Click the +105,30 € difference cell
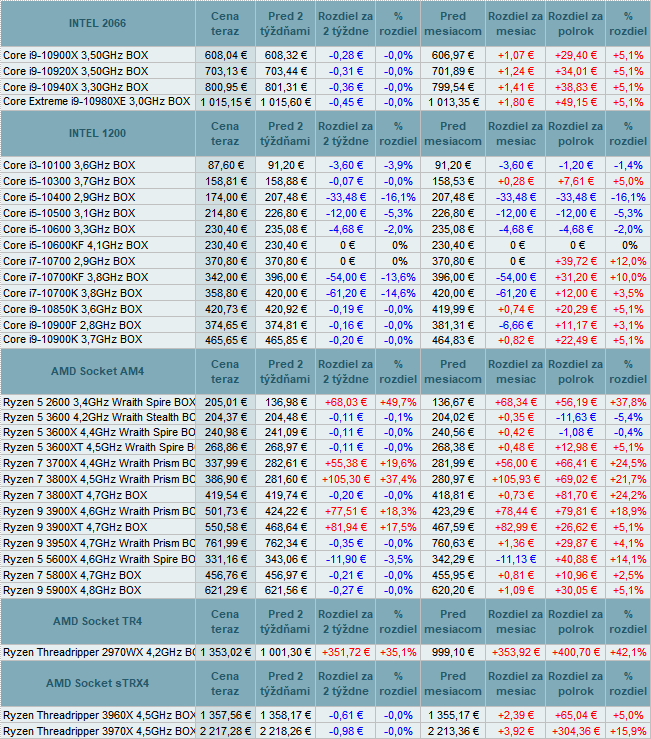651x739 pixels. [x=346, y=480]
